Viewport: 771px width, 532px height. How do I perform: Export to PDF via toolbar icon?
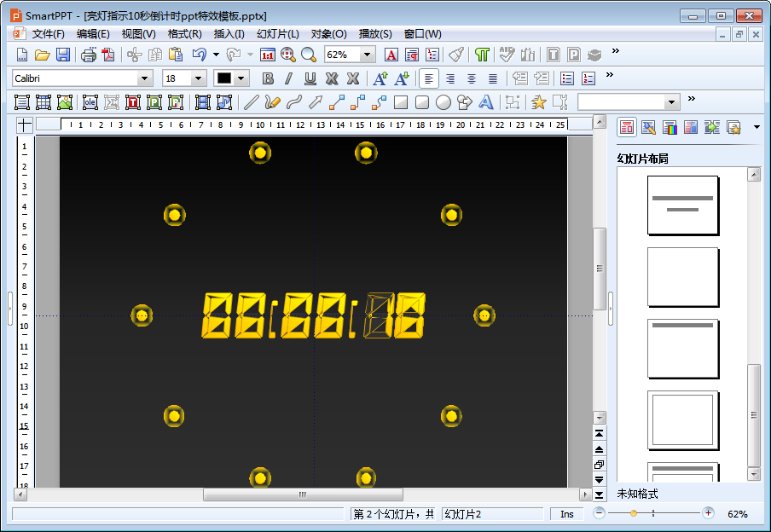108,55
